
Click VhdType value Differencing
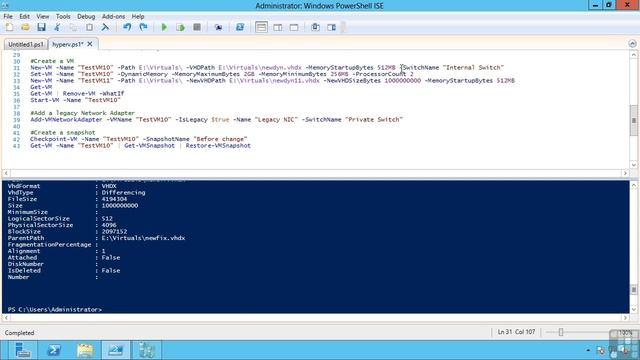(123, 192)
